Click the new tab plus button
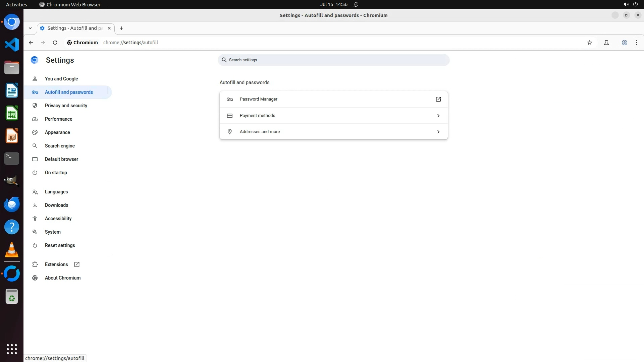Viewport: 644px width, 362px height. [121, 28]
